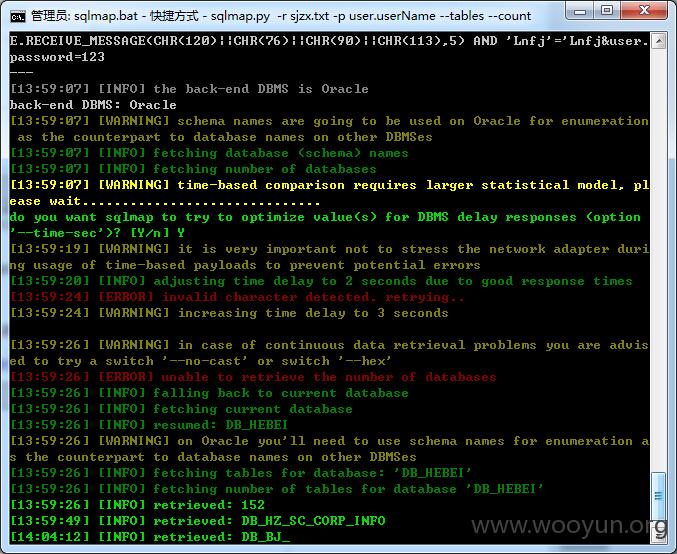The image size is (677, 554).
Task: Click 'fetching tables for database' line
Action: [x=240, y=473]
